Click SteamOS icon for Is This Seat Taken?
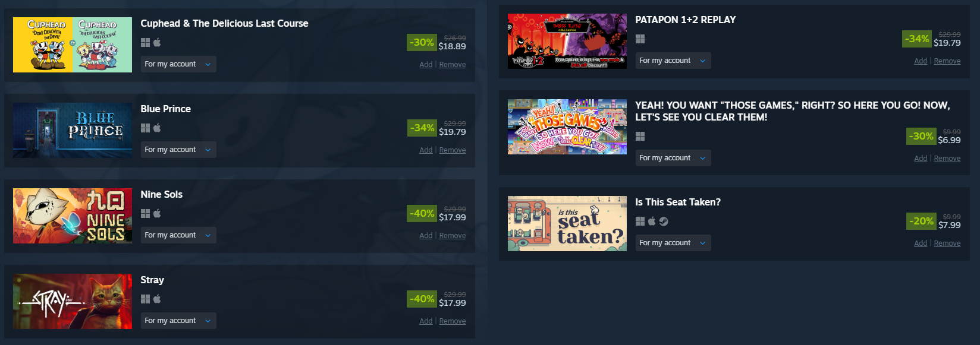The width and height of the screenshot is (980, 345). point(664,221)
